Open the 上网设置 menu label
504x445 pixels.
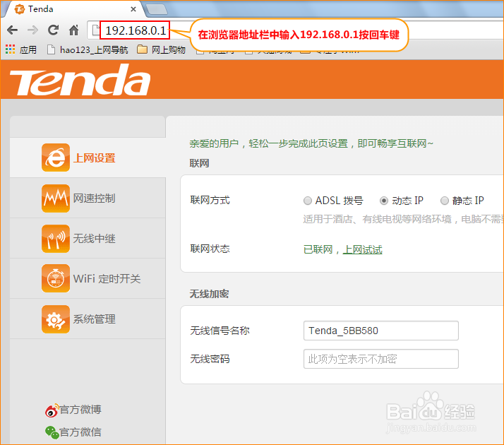pyautogui.click(x=94, y=158)
